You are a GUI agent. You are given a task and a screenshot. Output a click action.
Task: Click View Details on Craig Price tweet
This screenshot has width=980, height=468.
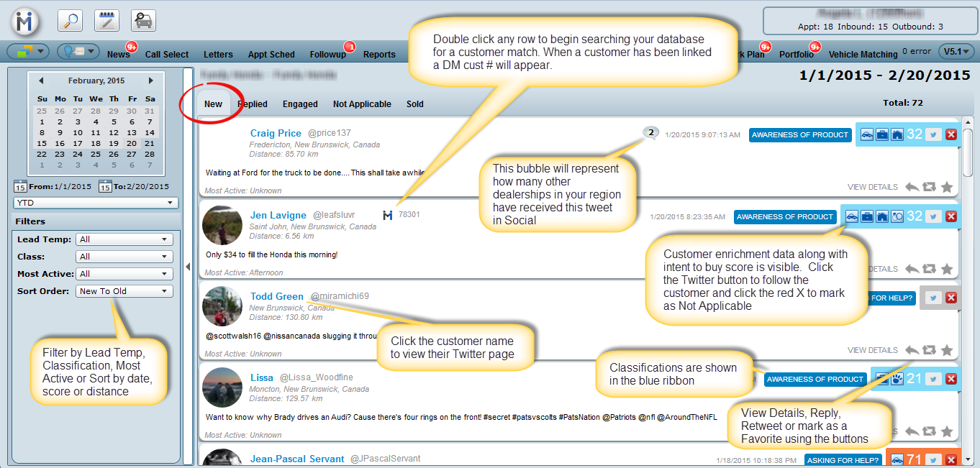[872, 187]
